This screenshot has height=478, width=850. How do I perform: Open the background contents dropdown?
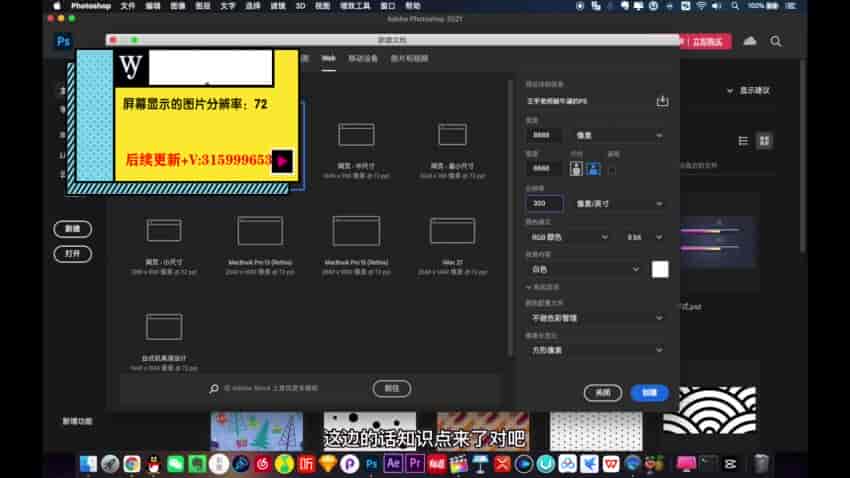pyautogui.click(x=584, y=269)
